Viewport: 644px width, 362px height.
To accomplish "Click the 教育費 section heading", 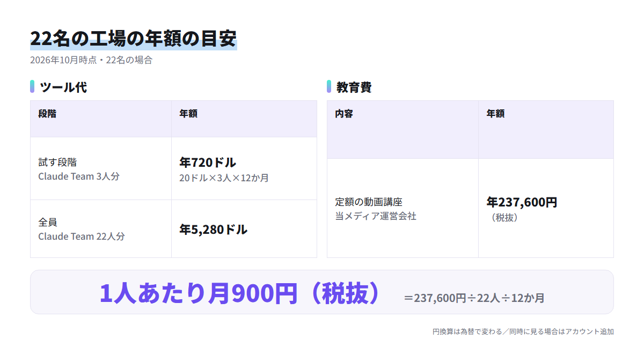I will [354, 87].
